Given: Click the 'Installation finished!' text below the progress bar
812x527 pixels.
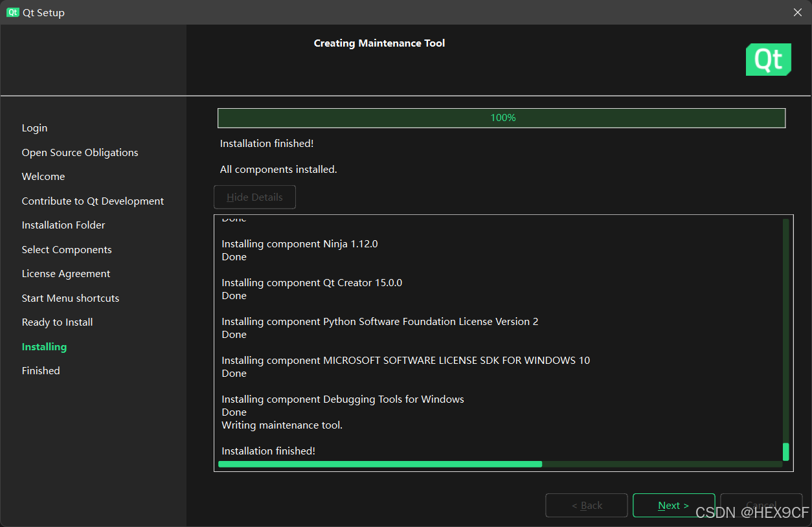Looking at the screenshot, I should 267,144.
